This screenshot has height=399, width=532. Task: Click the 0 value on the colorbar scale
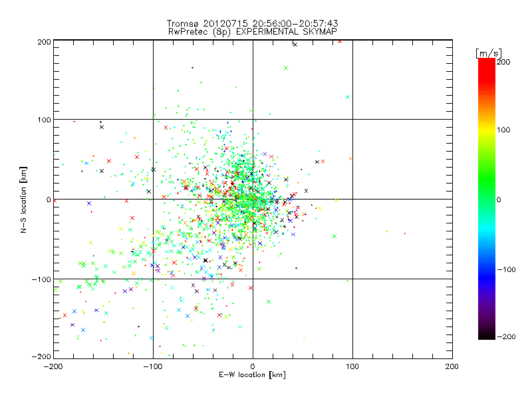click(x=499, y=199)
